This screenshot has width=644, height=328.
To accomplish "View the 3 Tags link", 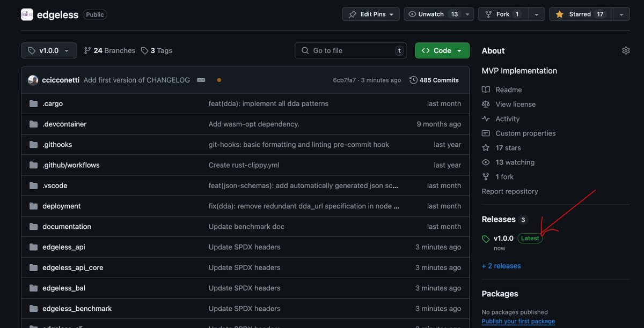I will click(156, 50).
